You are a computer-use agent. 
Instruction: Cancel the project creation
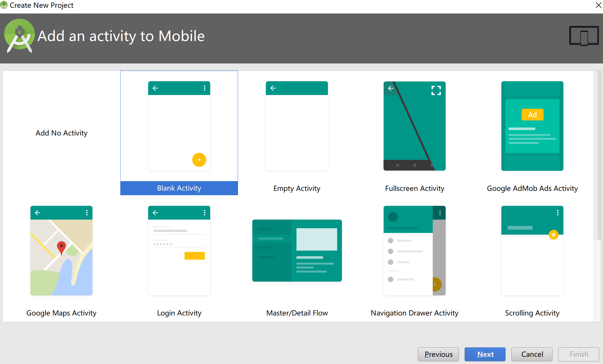pyautogui.click(x=532, y=354)
